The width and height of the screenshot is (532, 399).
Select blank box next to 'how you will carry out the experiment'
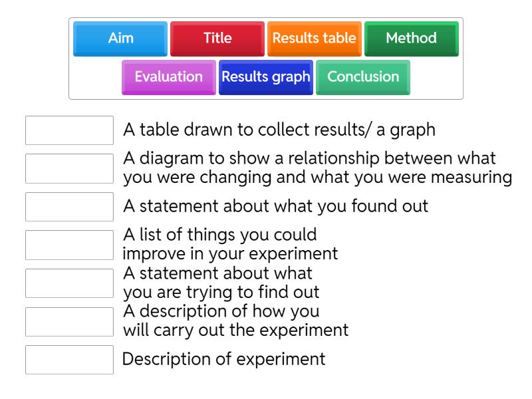click(69, 321)
